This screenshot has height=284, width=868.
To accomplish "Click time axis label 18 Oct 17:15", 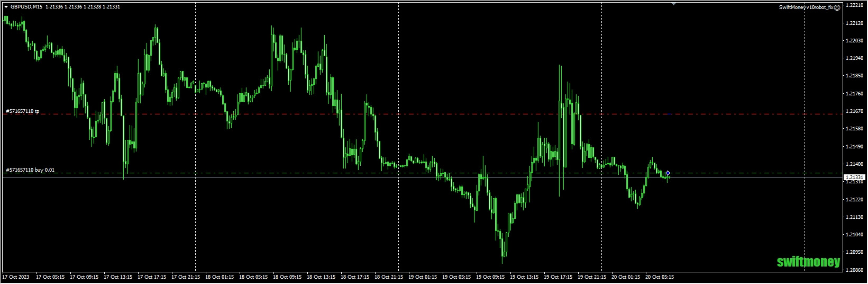I will 355,277.
